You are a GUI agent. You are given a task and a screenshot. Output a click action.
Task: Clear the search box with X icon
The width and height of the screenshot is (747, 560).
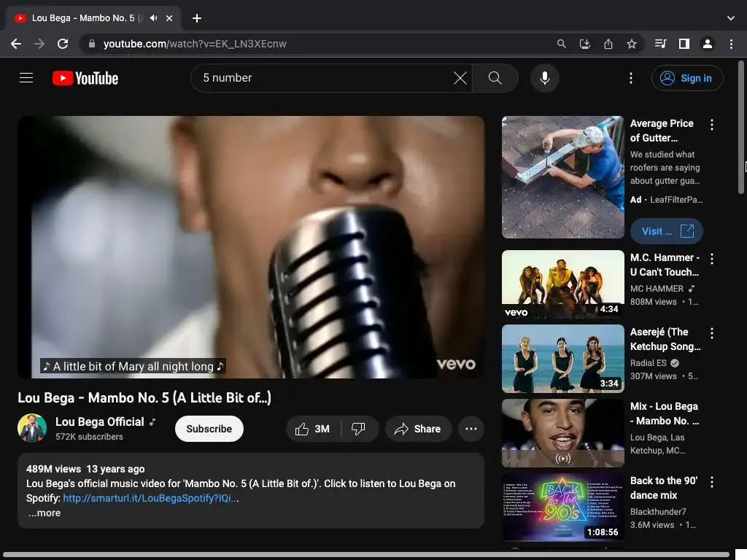pos(460,78)
